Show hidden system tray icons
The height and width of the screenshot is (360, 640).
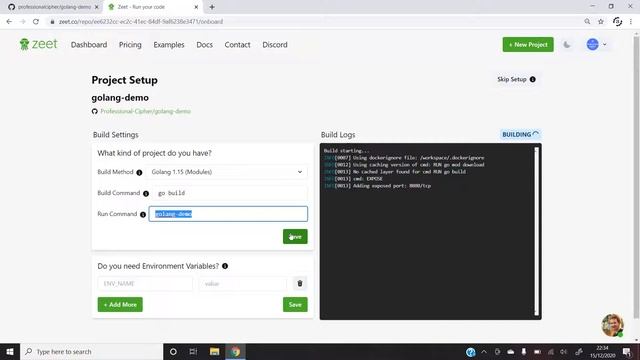pyautogui.click(x=484, y=351)
